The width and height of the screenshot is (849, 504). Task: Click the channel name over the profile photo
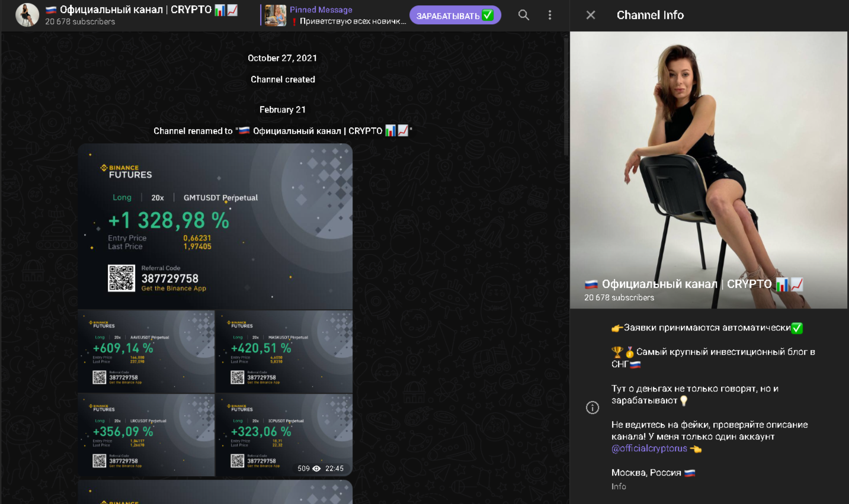tap(694, 284)
